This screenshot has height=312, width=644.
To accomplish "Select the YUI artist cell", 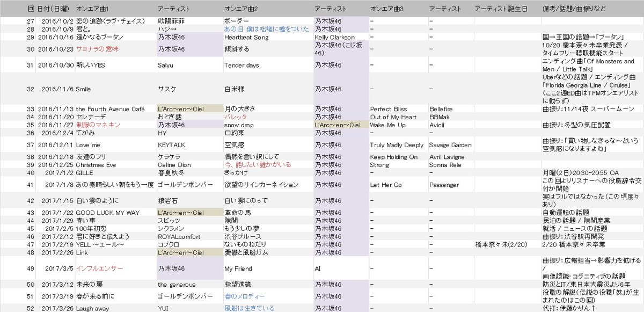I will point(163,308).
